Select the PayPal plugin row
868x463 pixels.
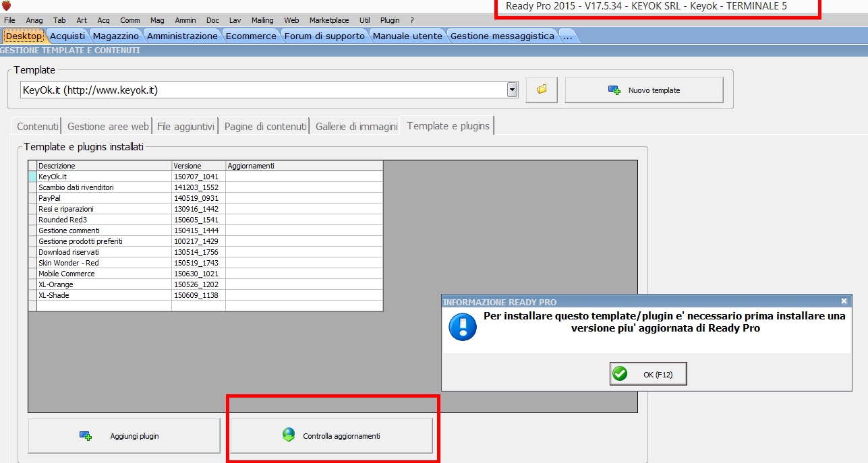click(x=206, y=198)
